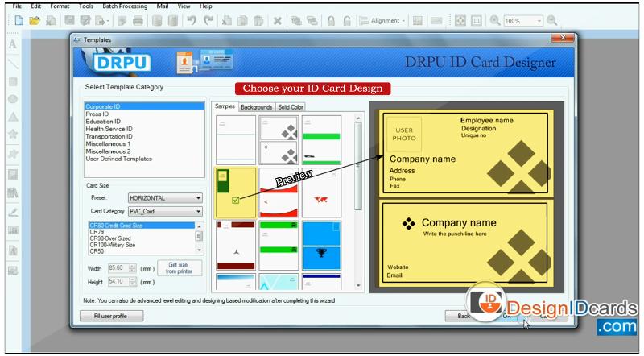This screenshot has width=644, height=356.
Task: Select the Text tool (A) in sidebar
Action: (13, 44)
